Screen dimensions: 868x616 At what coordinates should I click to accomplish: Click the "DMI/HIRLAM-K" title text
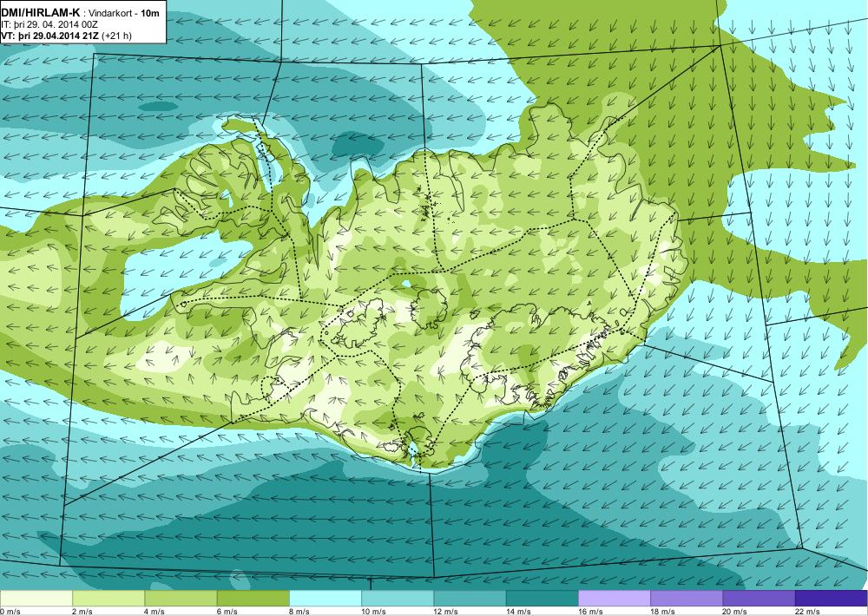pos(40,13)
